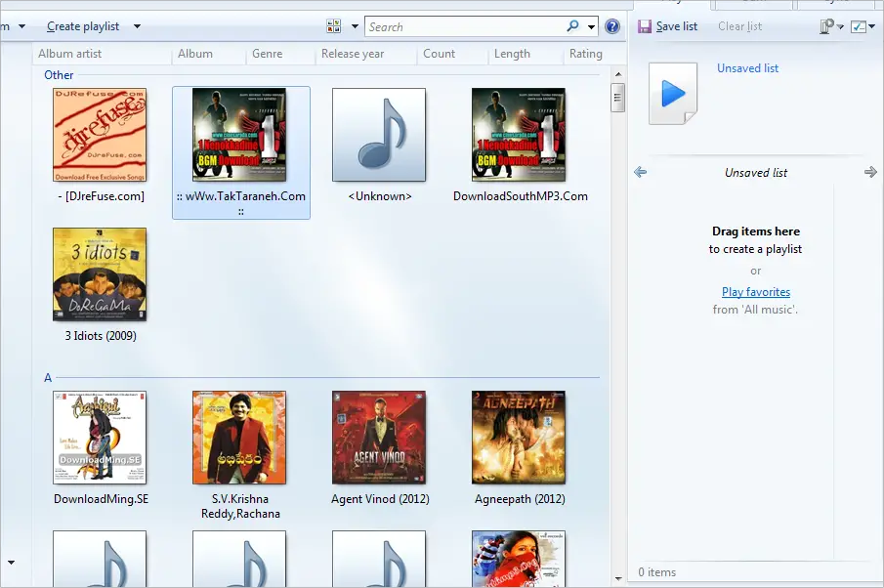Screen dimensions: 884x588
Task: Select the DownloadSouthMP3.Com album art
Action: coord(519,135)
